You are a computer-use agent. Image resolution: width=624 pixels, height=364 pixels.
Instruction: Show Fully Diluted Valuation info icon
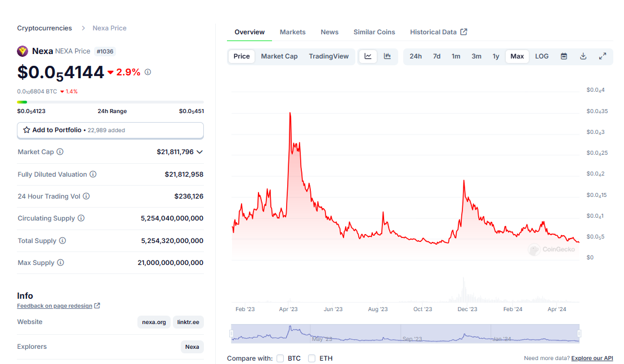coord(93,174)
